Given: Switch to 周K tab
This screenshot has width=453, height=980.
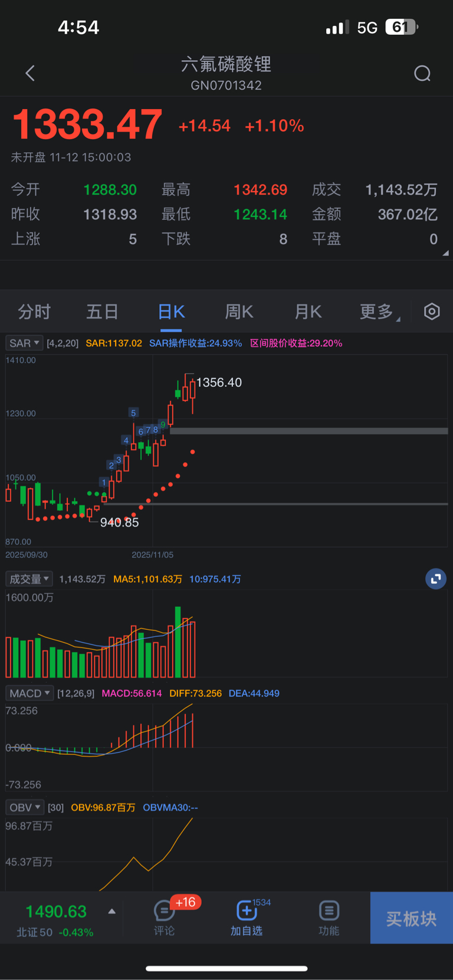Looking at the screenshot, I should click(239, 311).
